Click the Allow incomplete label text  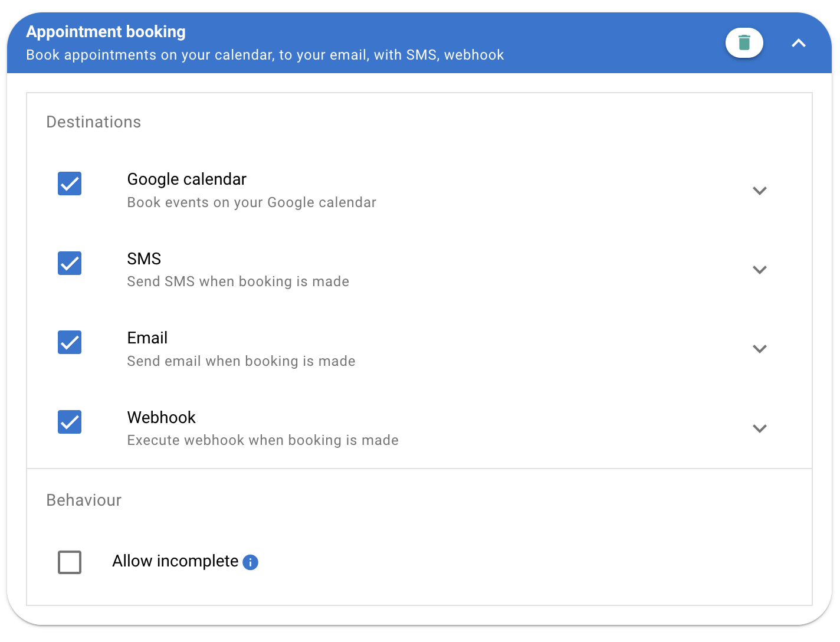(x=175, y=561)
